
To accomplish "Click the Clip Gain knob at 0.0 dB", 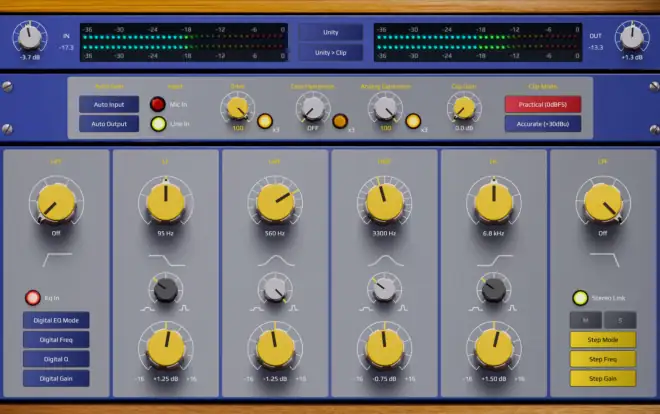I will [x=464, y=108].
